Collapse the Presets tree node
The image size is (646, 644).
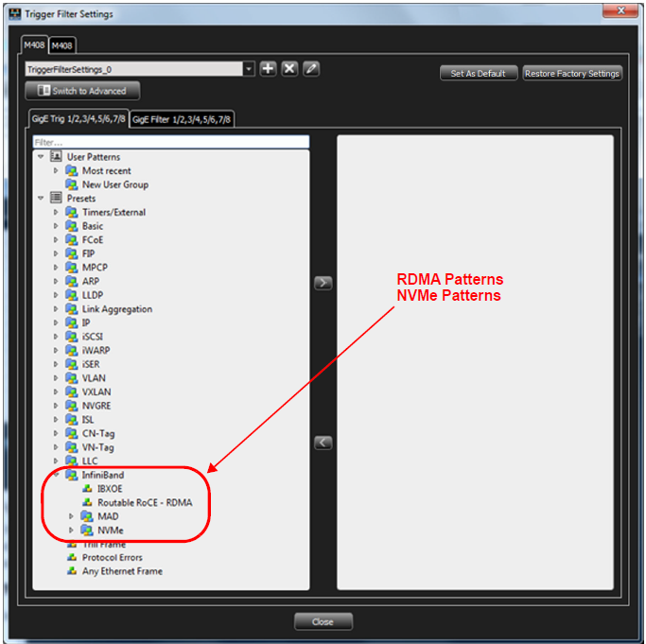(41, 198)
